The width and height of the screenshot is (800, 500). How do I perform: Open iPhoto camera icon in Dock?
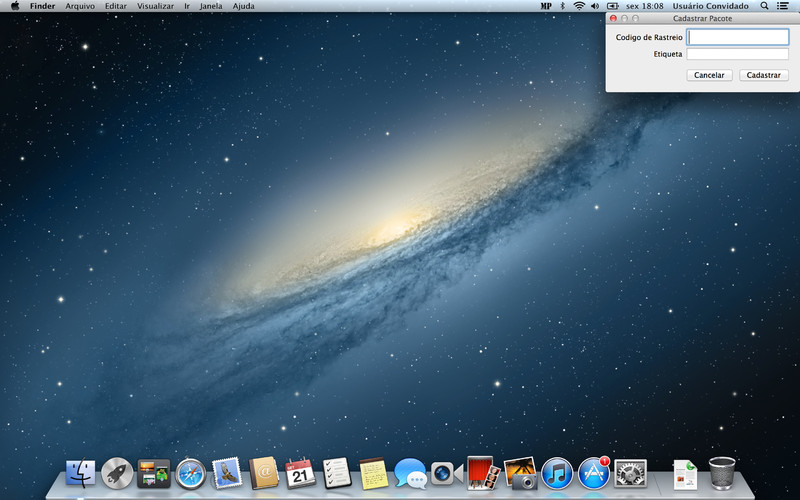click(520, 473)
